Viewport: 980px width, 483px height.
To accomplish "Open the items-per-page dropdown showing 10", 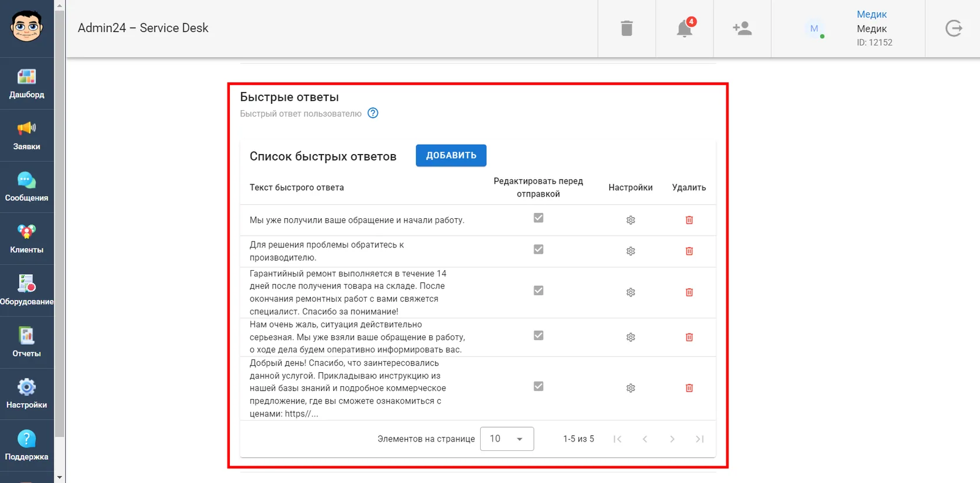I will pos(507,439).
